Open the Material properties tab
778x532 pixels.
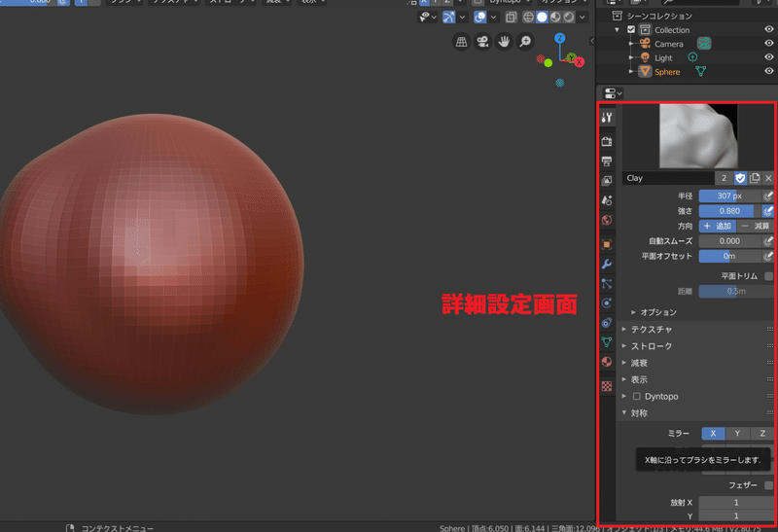[607, 362]
